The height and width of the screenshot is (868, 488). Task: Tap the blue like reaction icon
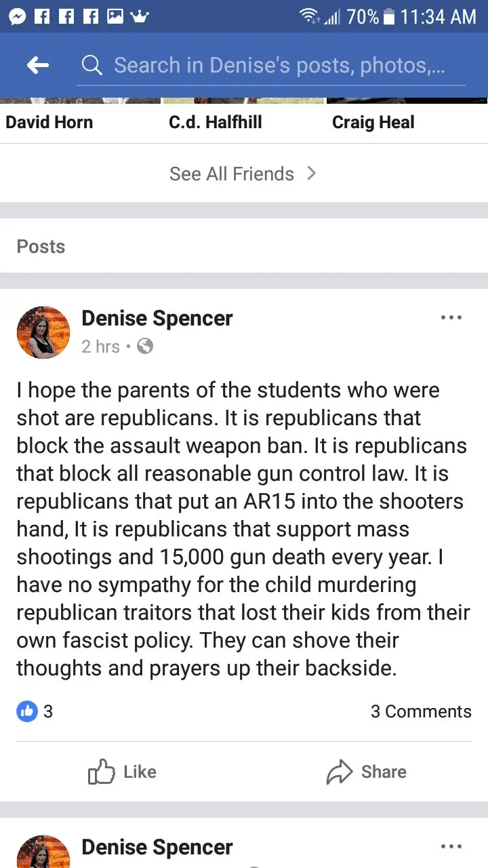[x=26, y=711]
